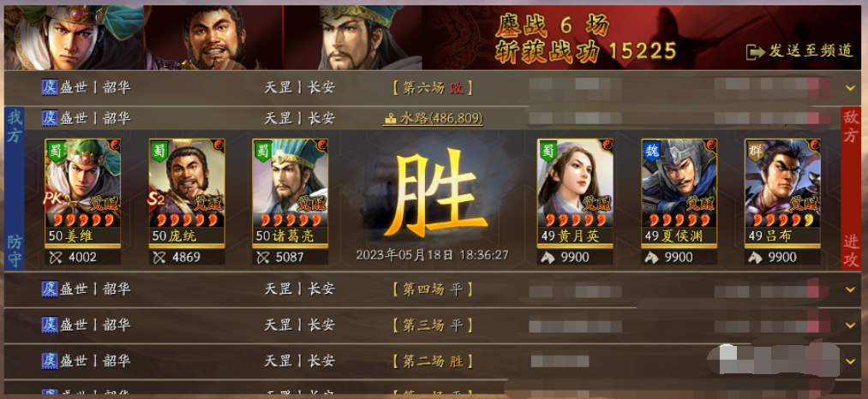Image resolution: width=868 pixels, height=399 pixels.
Task: Open Pang Tong 庞统 hero card
Action: [187, 192]
